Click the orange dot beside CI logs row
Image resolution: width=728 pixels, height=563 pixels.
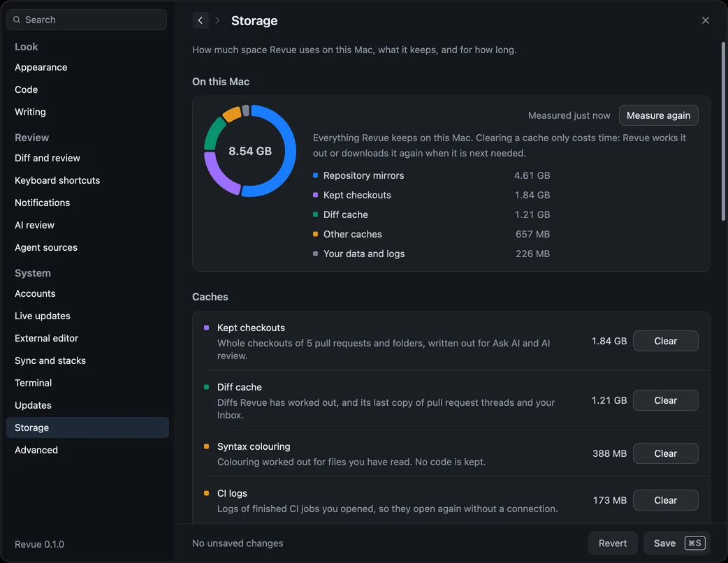[206, 493]
